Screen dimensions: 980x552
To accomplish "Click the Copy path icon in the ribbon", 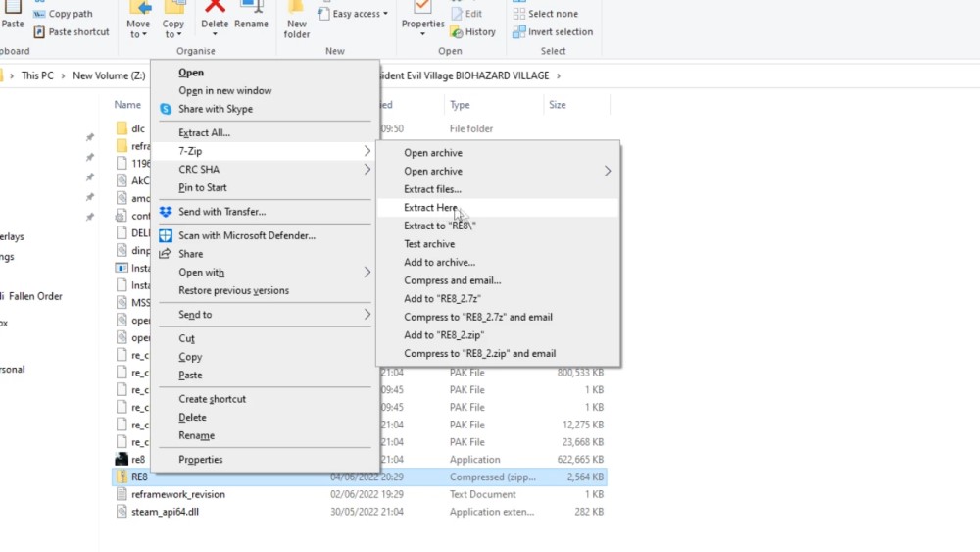I will tap(39, 14).
